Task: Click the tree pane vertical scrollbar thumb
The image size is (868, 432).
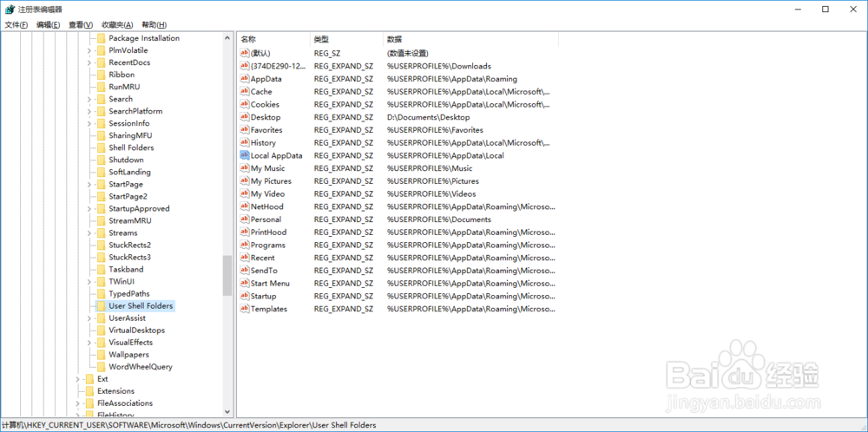Action: (227, 276)
